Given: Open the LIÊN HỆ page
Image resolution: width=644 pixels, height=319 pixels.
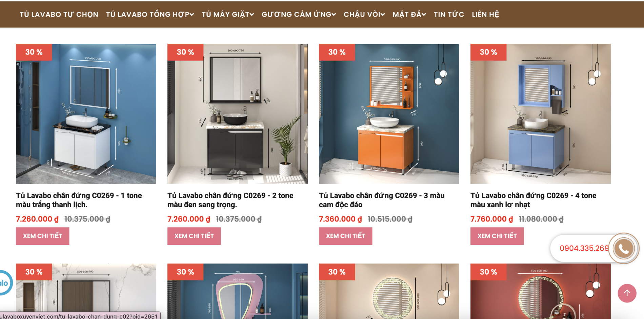Looking at the screenshot, I should (485, 14).
